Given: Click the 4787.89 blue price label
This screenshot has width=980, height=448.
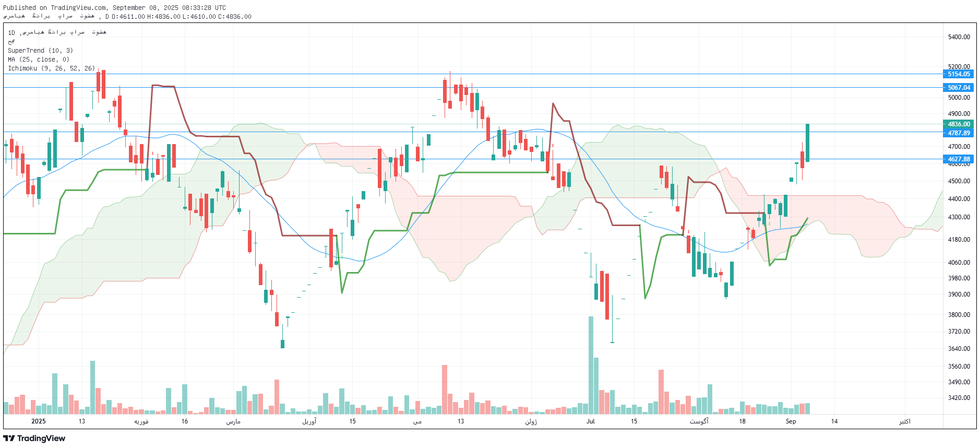Looking at the screenshot, I should coord(959,133).
